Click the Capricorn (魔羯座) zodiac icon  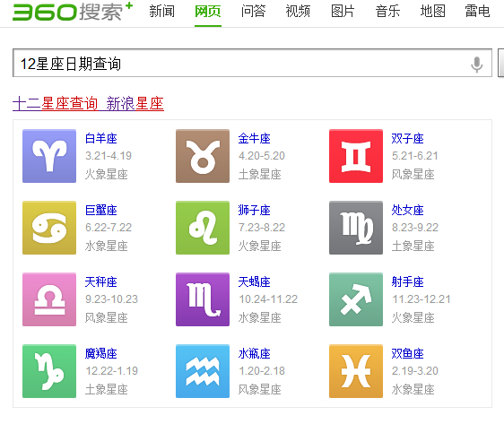point(49,371)
